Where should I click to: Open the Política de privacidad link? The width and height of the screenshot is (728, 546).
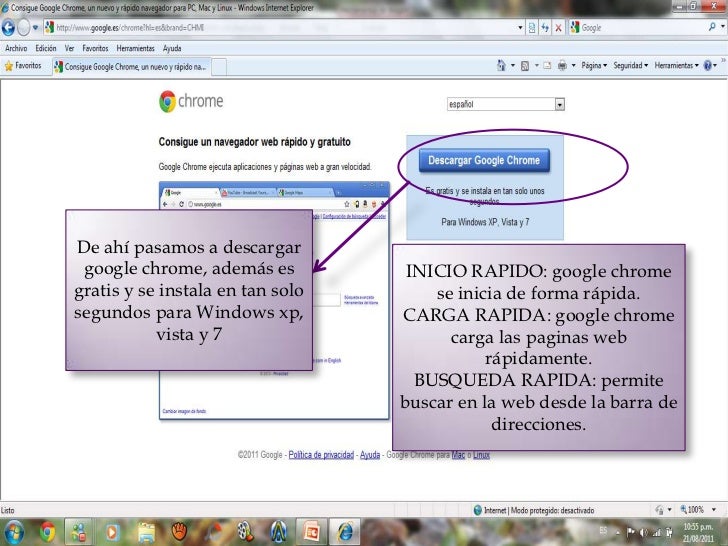(321, 455)
